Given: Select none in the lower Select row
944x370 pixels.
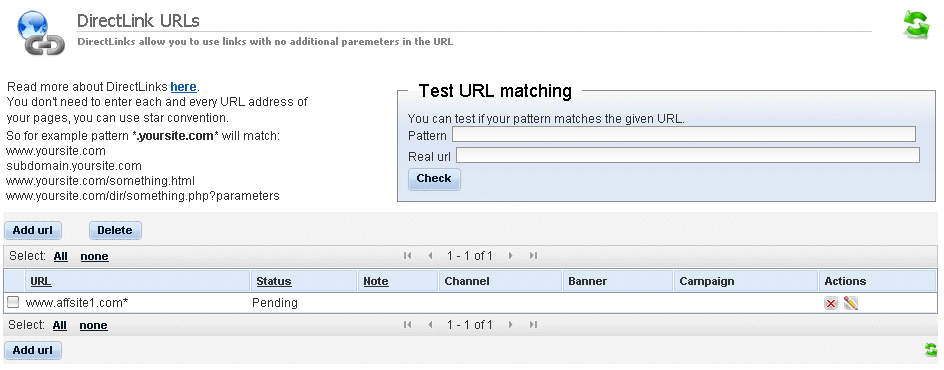Looking at the screenshot, I should 94,325.
